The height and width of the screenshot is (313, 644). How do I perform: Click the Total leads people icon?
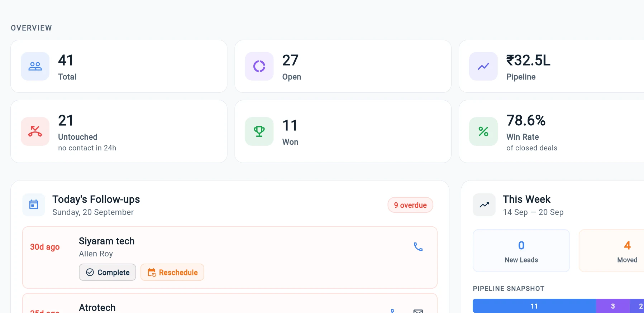click(35, 66)
